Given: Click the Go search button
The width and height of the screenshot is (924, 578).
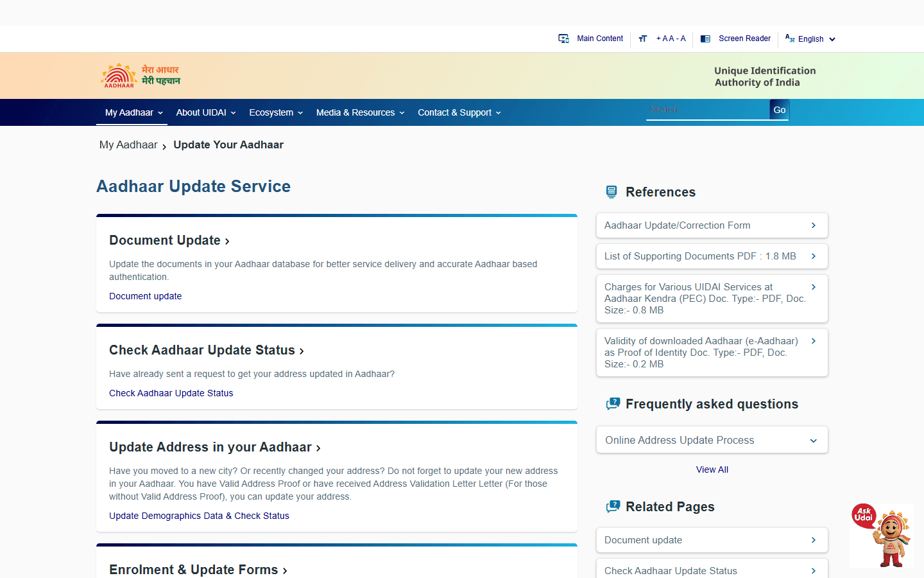Looking at the screenshot, I should 780,110.
